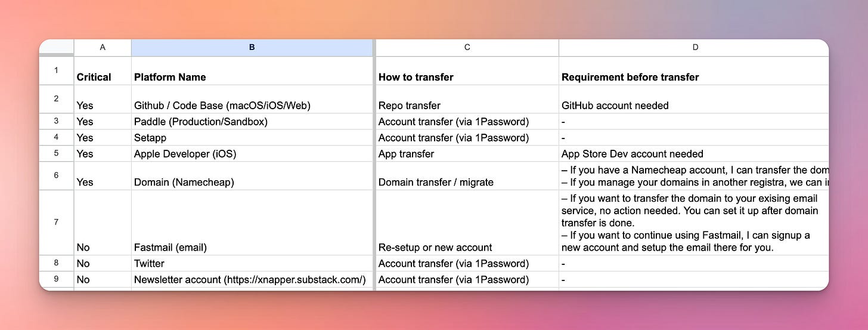The image size is (868, 330).
Task: Click 'No' in Twitter row
Action: point(103,263)
